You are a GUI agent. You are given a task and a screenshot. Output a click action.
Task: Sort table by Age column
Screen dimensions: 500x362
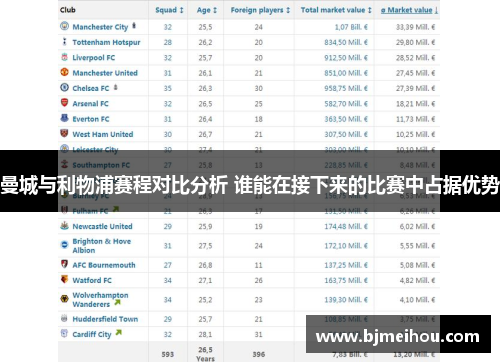(207, 10)
